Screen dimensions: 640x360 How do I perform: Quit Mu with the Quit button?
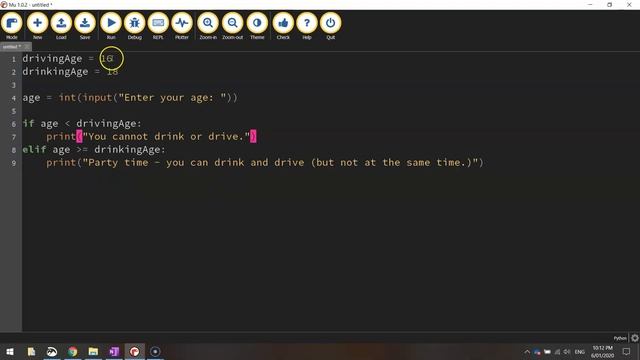coord(331,26)
